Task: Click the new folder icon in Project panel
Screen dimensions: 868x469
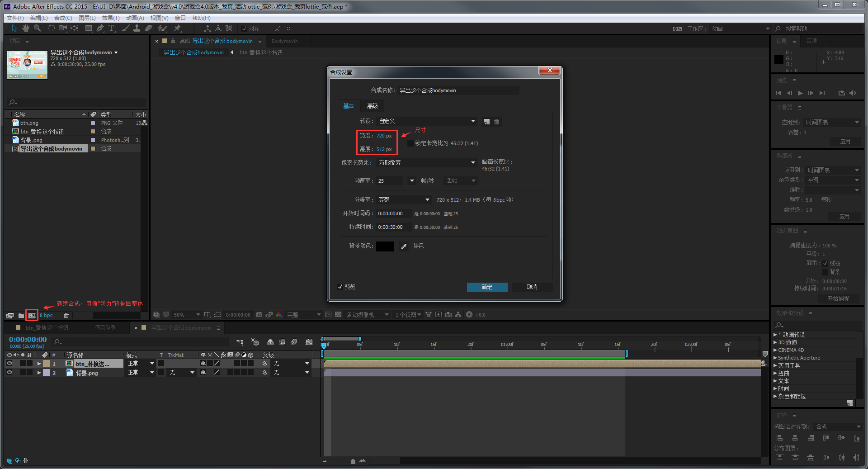Action: [x=21, y=315]
